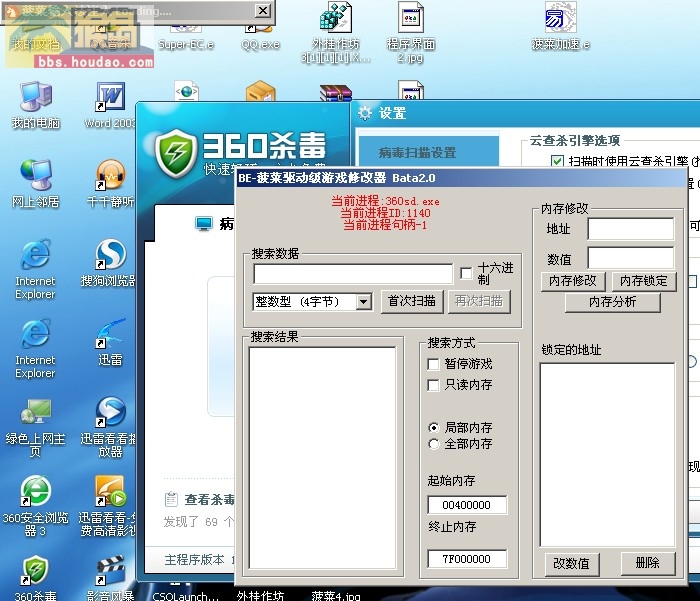This screenshot has width=700, height=601.
Task: Open the cardboard box package icon
Action: coord(260,91)
